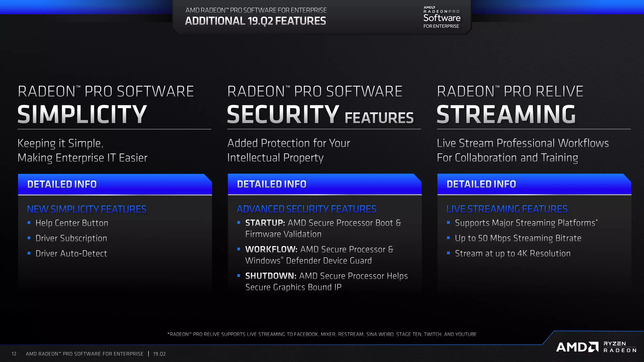Click '19.Q2' in the footer
Viewport: 644px width, 362px height.
[160, 354]
